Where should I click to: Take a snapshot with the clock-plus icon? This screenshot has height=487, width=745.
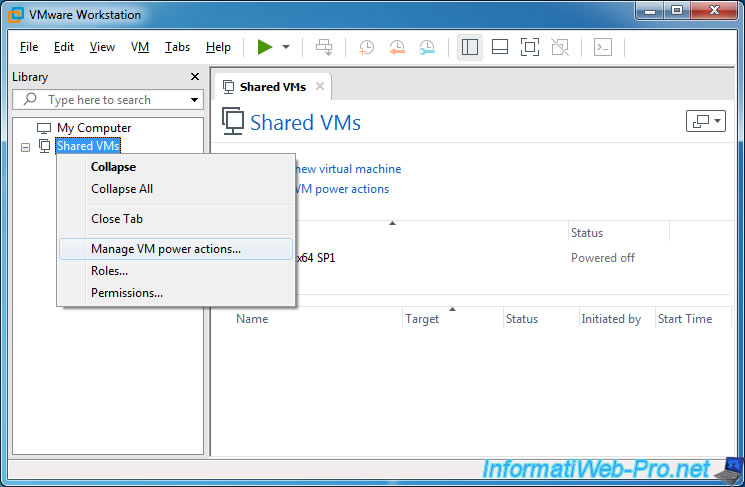366,47
